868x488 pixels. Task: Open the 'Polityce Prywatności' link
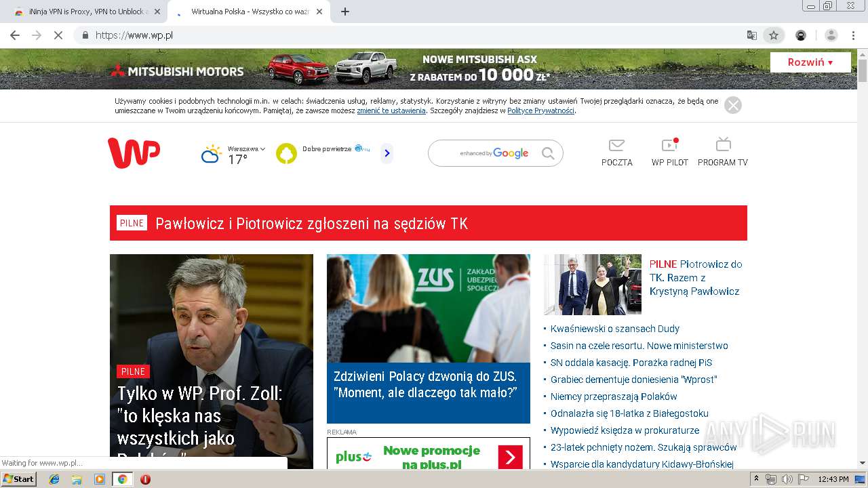coord(540,110)
